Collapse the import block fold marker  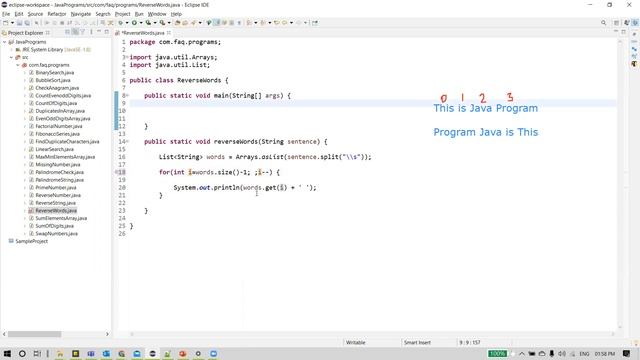point(127,58)
